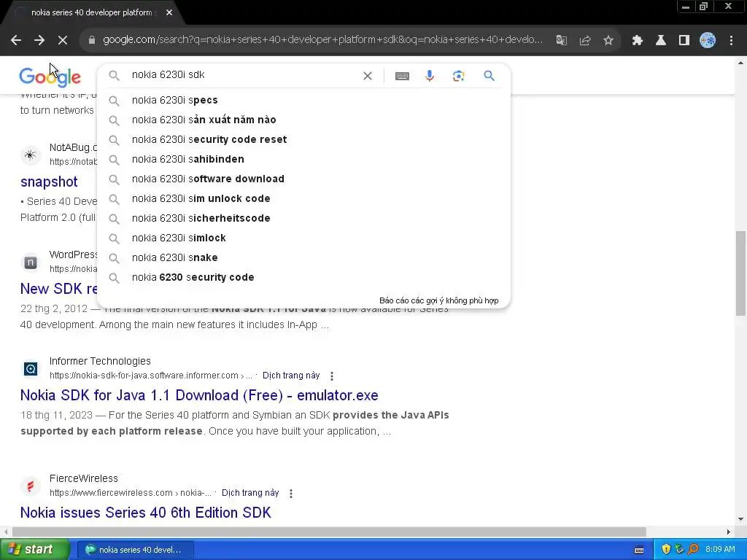Translate the Informer Technologies result page
The width and height of the screenshot is (747, 560).
coord(291,376)
